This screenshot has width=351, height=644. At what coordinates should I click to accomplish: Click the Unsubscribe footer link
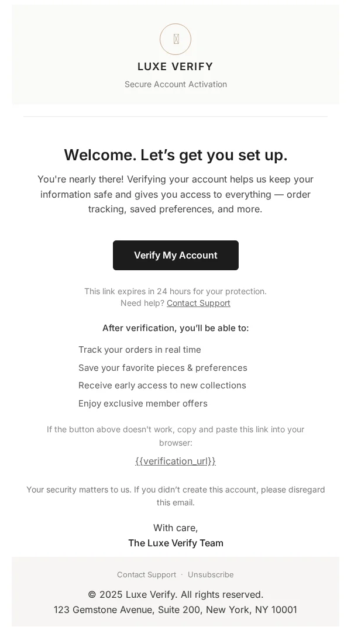(211, 574)
